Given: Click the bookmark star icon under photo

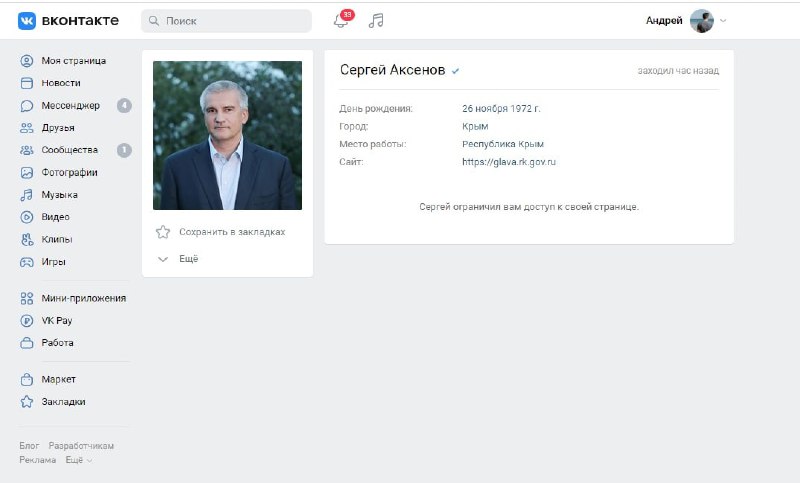Looking at the screenshot, I should coord(163,232).
